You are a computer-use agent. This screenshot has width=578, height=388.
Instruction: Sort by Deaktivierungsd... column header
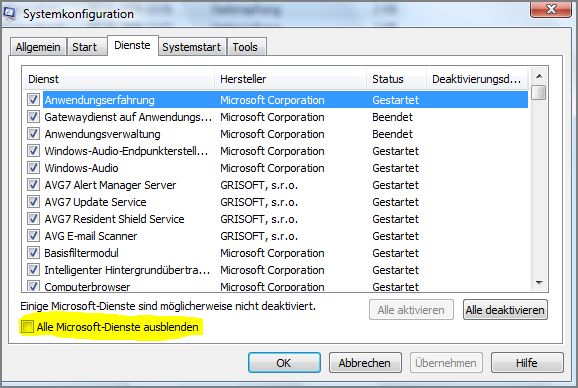click(477, 79)
